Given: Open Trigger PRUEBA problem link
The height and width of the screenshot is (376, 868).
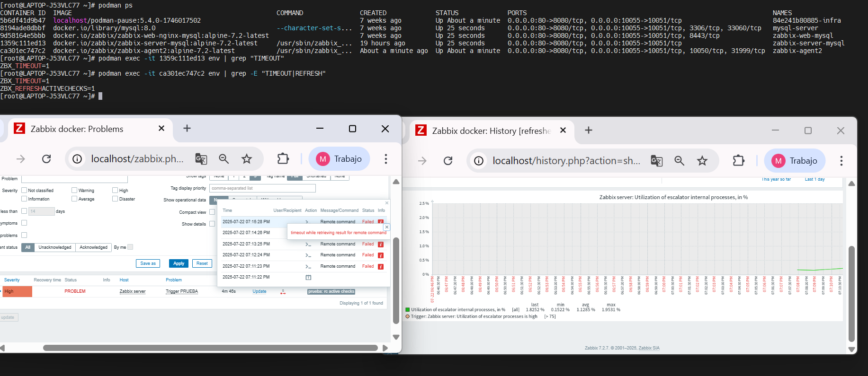Looking at the screenshot, I should click(182, 291).
